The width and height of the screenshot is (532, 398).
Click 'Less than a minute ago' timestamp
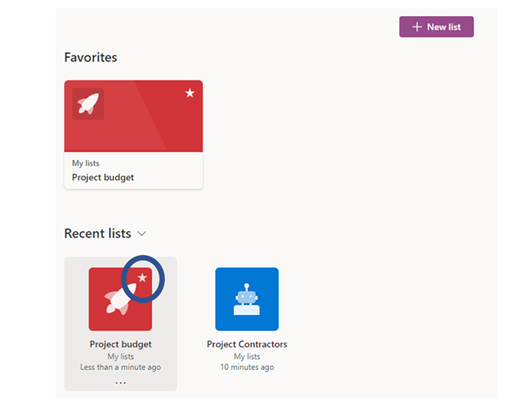(120, 367)
